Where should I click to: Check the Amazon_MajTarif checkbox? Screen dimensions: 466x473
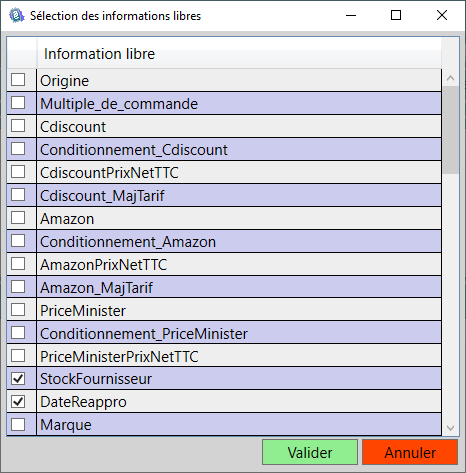click(18, 287)
